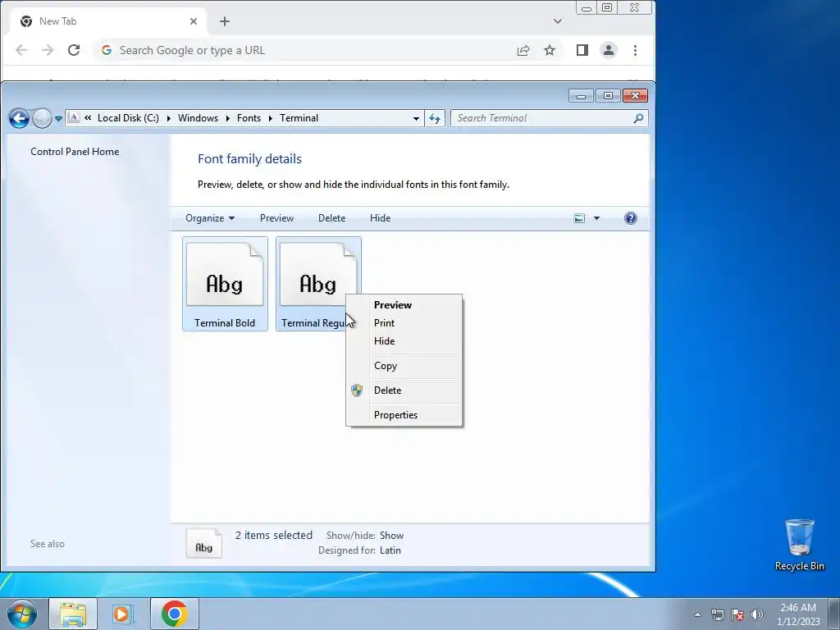The height and width of the screenshot is (630, 840).
Task: Choose Hide from the context menu
Action: pyautogui.click(x=384, y=341)
